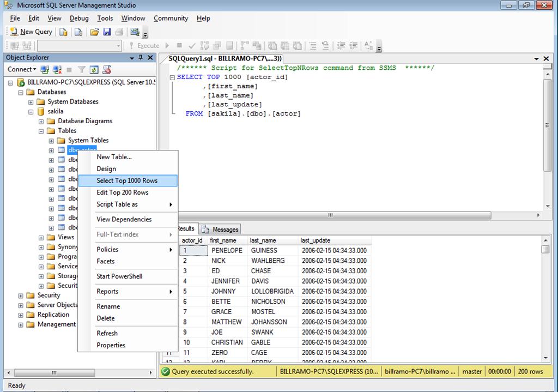Expand the Views folder

tap(41, 237)
